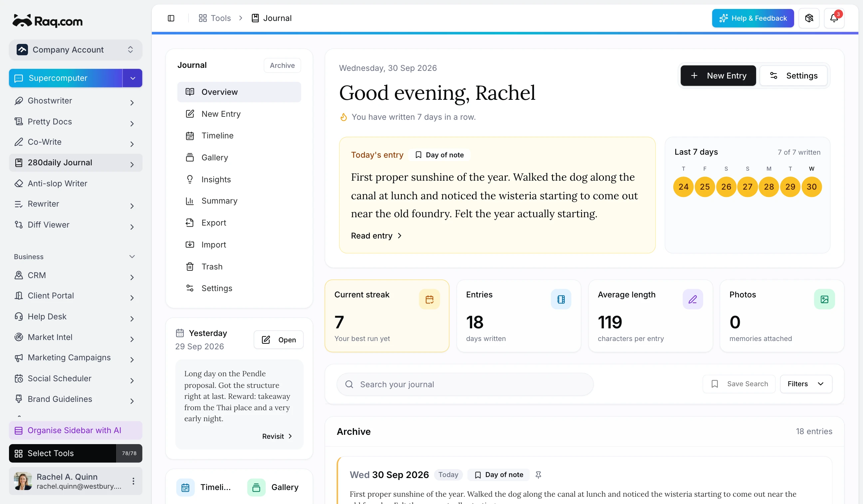Image resolution: width=863 pixels, height=504 pixels.
Task: Click the Read entry link
Action: pyautogui.click(x=376, y=236)
